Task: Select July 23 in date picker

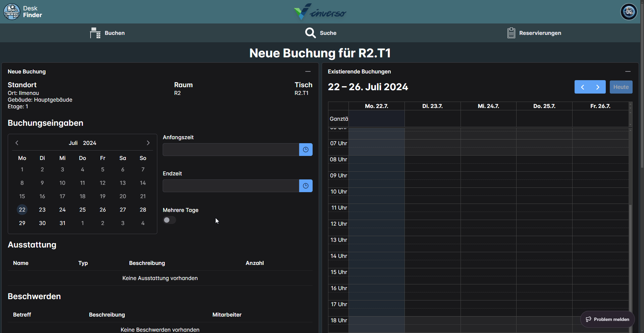Action: tap(42, 210)
